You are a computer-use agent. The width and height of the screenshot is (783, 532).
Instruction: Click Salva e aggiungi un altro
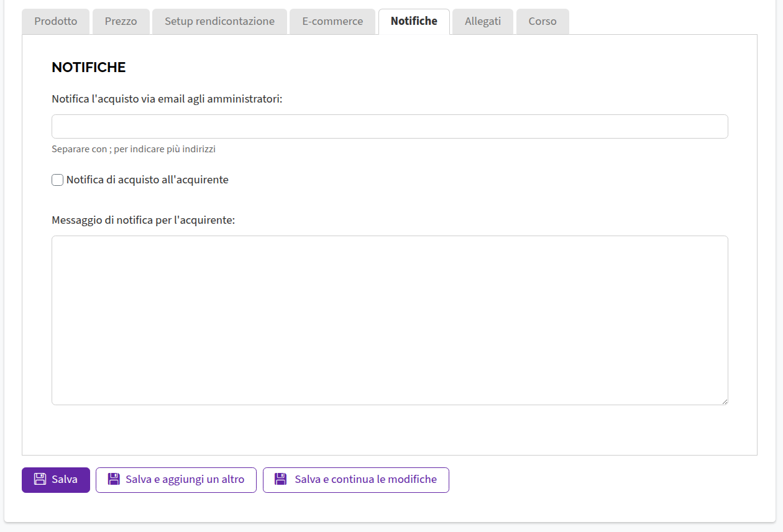(x=176, y=480)
